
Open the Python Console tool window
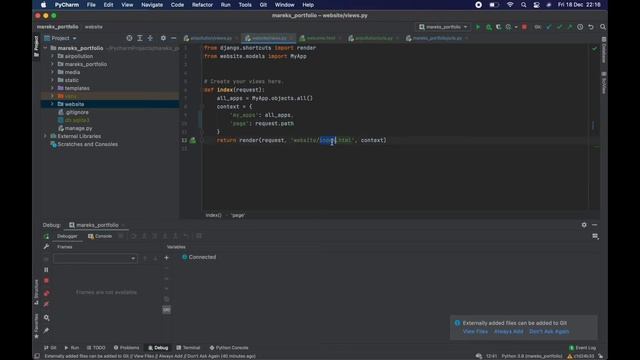(229, 348)
